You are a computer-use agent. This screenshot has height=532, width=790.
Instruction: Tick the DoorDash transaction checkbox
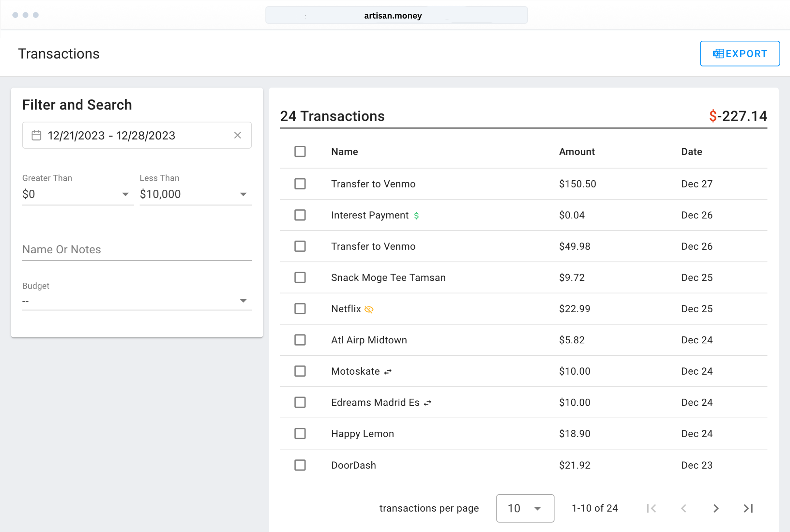(x=300, y=465)
